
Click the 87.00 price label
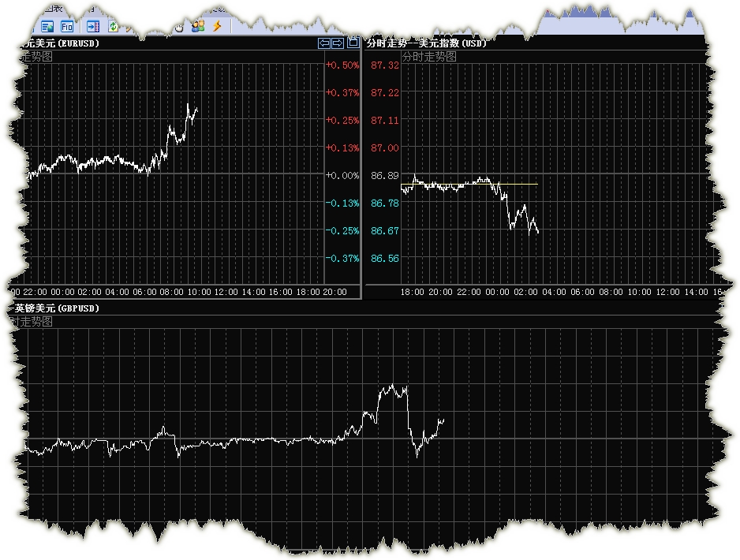coord(385,147)
